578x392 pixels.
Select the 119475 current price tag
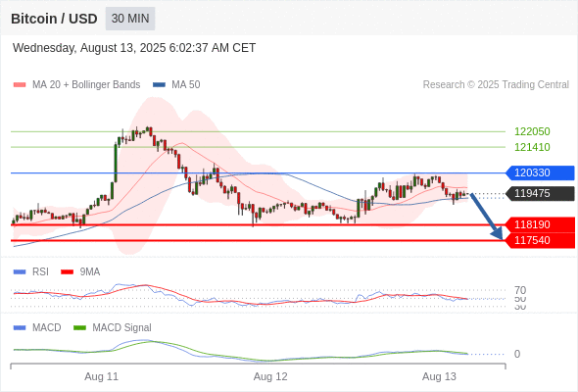540,193
